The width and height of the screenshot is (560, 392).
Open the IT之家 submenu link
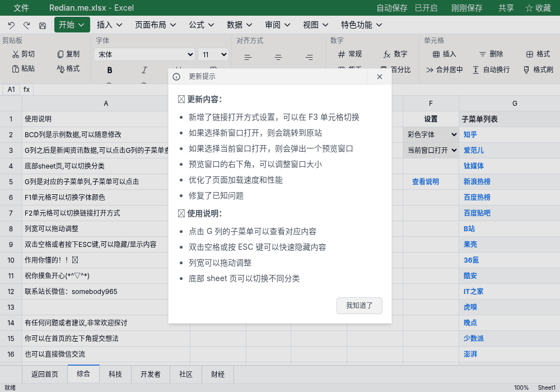tap(473, 292)
